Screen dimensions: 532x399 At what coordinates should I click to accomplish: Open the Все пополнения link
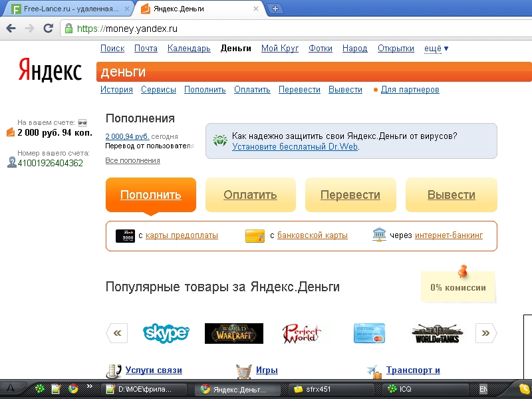132,160
